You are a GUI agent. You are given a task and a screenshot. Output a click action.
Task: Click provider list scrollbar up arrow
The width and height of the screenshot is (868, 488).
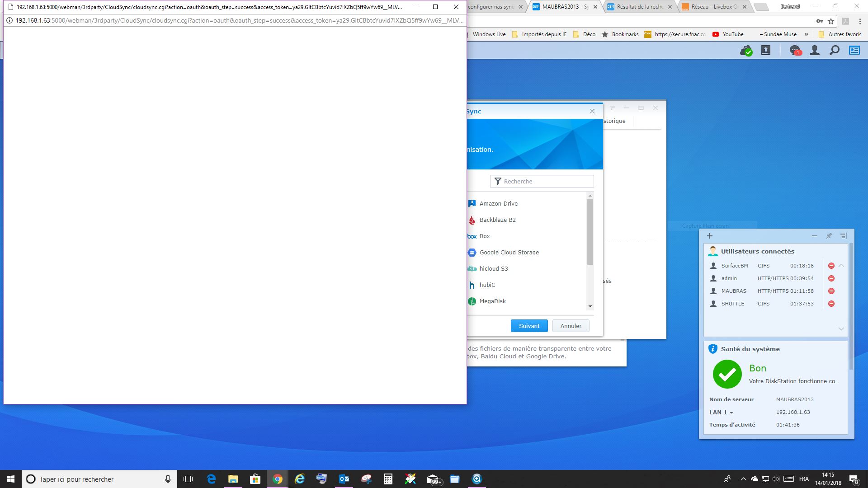pyautogui.click(x=590, y=196)
